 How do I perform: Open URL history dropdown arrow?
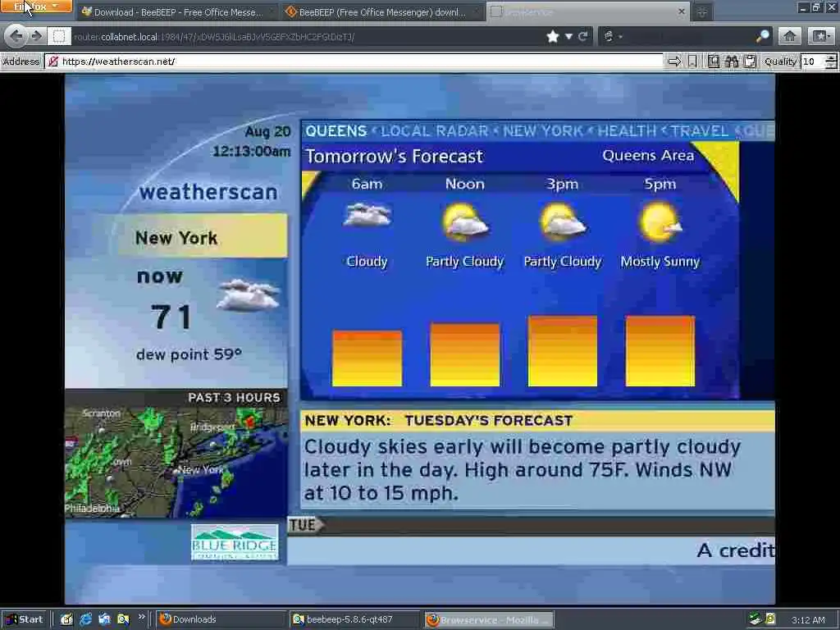568,36
